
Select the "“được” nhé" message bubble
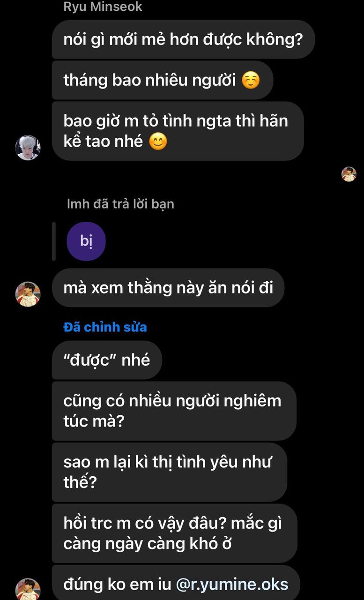[x=107, y=360]
